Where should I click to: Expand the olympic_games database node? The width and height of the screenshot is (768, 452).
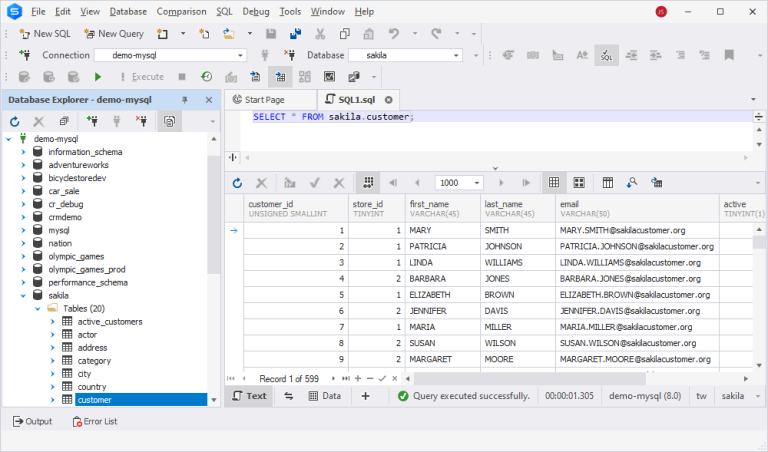22,257
